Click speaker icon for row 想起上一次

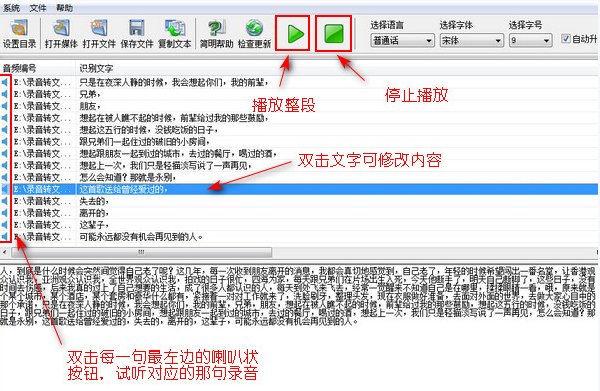point(5,165)
